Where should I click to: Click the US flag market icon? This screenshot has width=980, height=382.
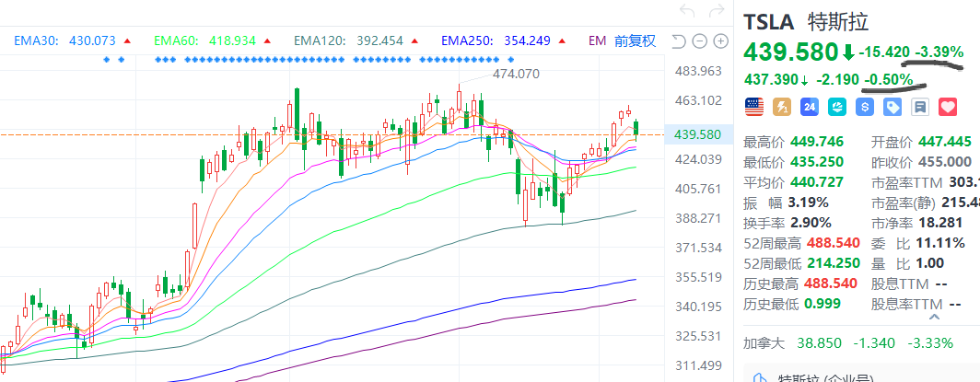coord(753,107)
